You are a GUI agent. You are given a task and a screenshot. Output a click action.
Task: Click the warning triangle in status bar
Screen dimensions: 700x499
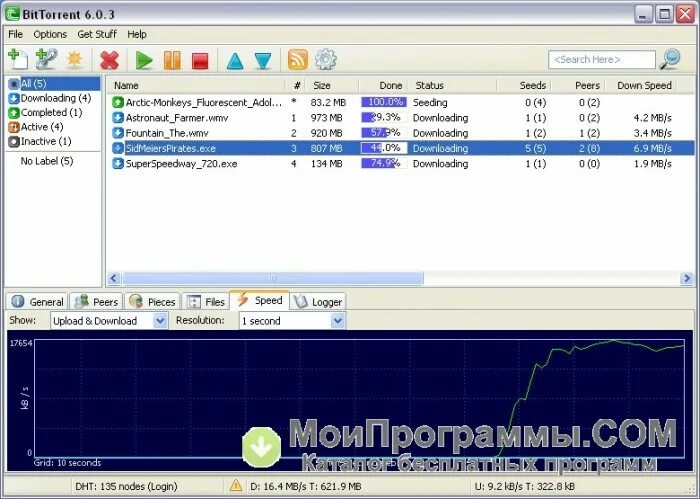click(235, 485)
